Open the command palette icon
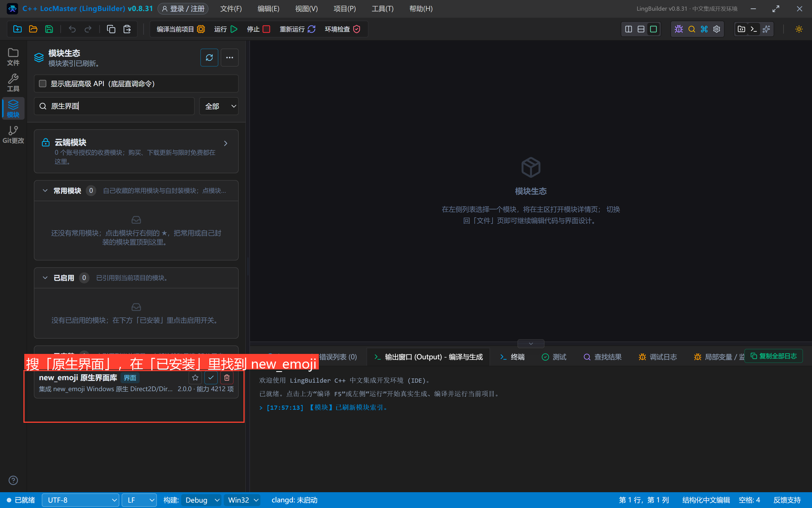The height and width of the screenshot is (508, 812). (x=704, y=29)
